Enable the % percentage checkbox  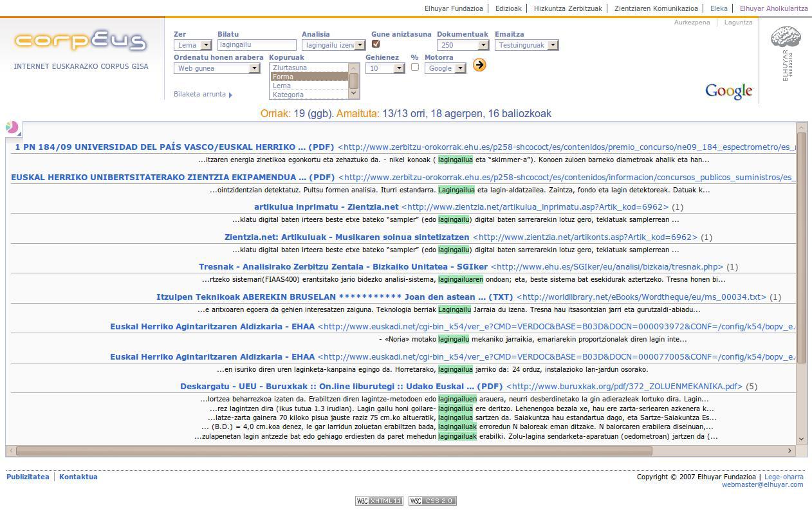click(414, 67)
